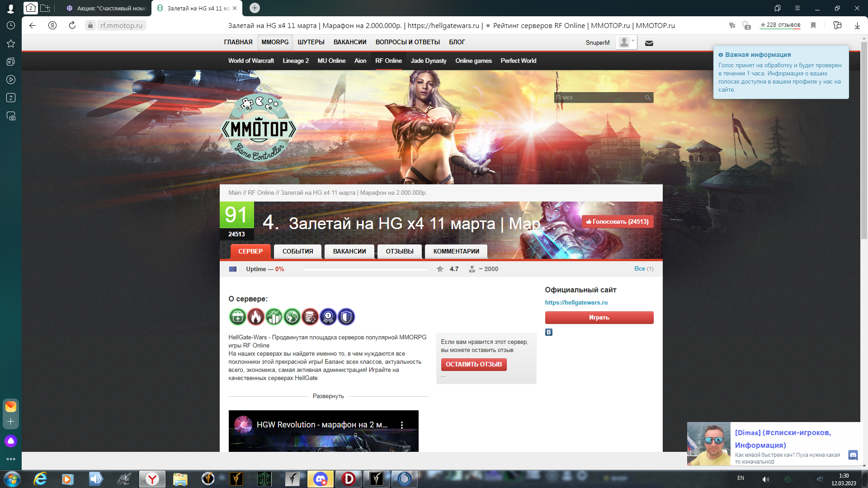Open Discord from the taskbar

320,479
